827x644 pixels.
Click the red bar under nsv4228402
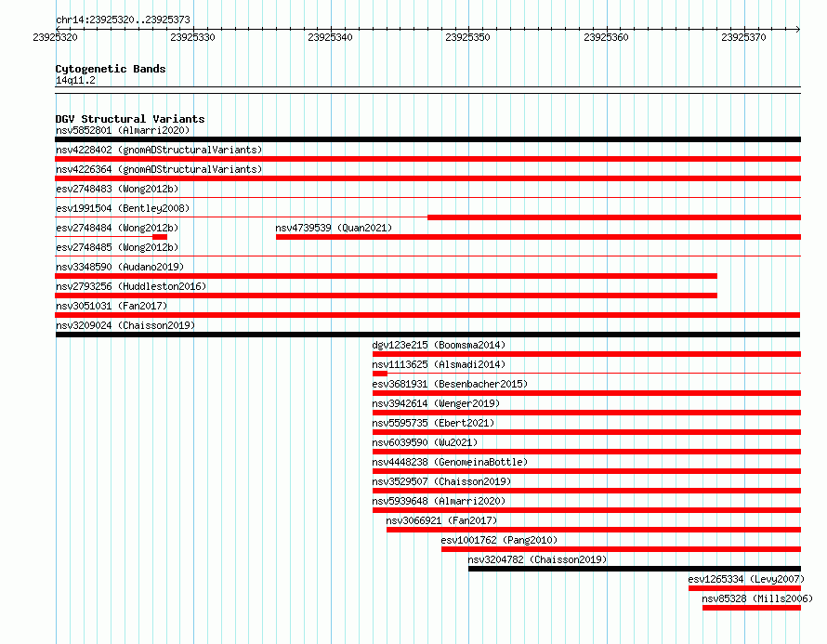pos(427,159)
